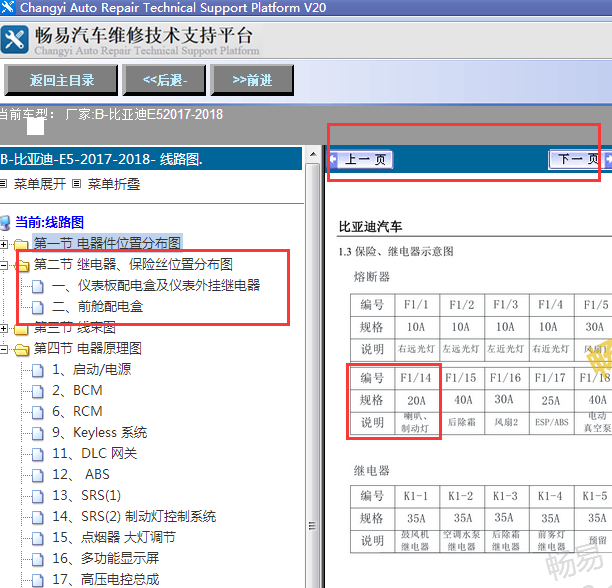612x588 pixels.
Task: Open 1、启动/电源 diagram
Action: (x=92, y=369)
